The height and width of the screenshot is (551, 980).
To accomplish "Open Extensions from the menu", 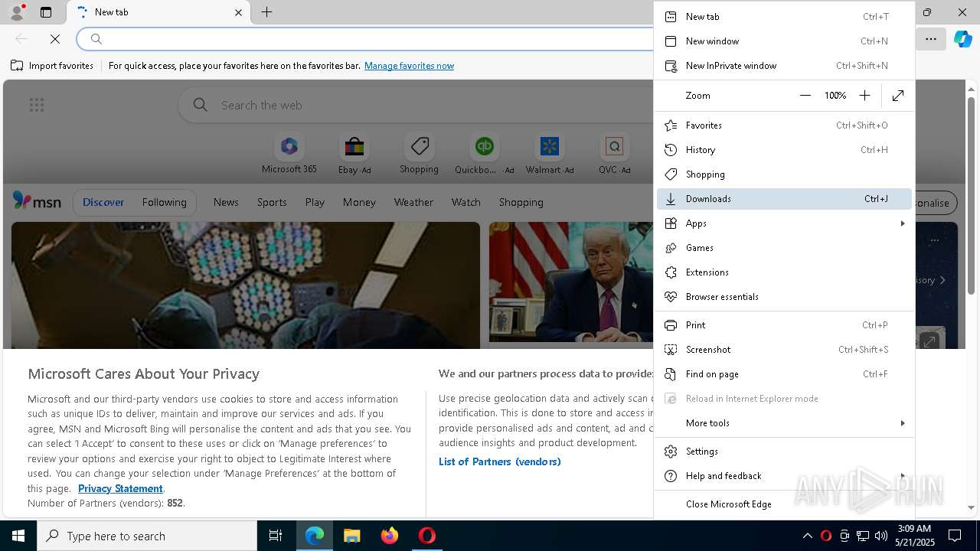I will click(784, 272).
